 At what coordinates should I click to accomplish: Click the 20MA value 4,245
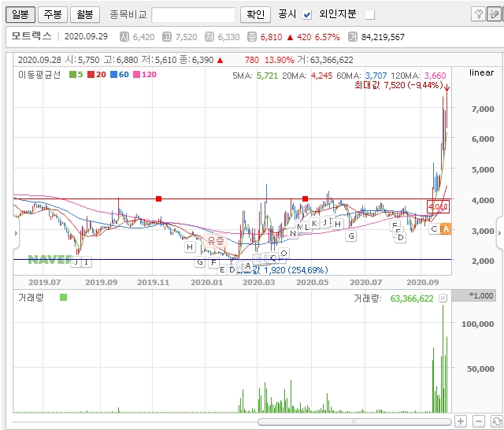[321, 76]
